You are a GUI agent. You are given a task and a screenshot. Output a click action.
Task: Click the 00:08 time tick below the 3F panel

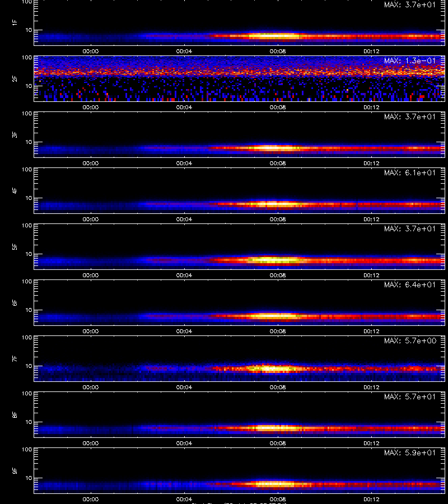(x=278, y=164)
